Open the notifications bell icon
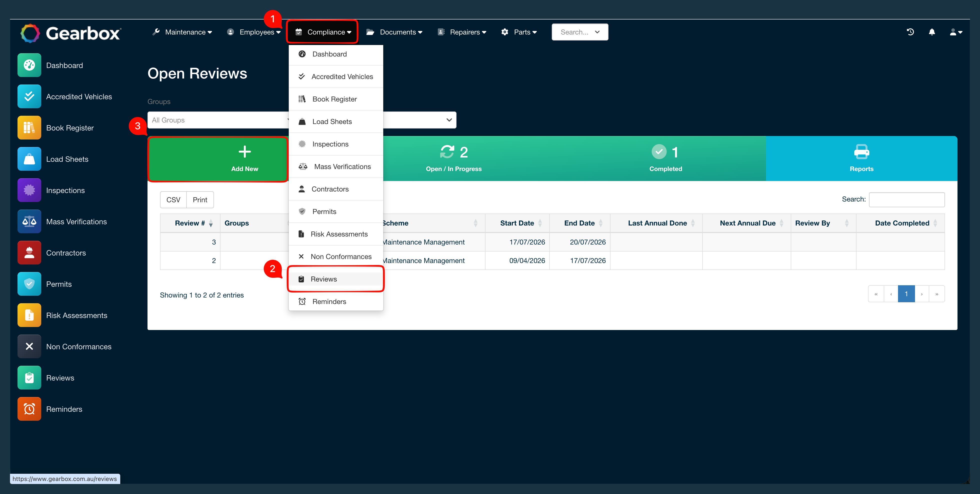The width and height of the screenshot is (980, 494). 932,32
